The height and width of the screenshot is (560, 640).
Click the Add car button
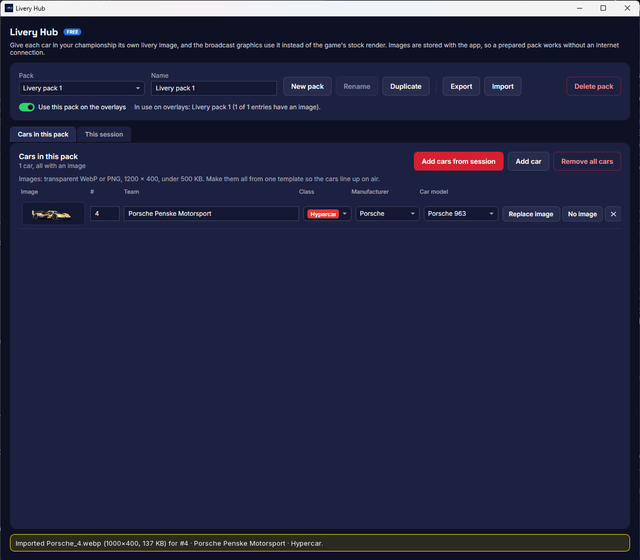[x=528, y=161]
